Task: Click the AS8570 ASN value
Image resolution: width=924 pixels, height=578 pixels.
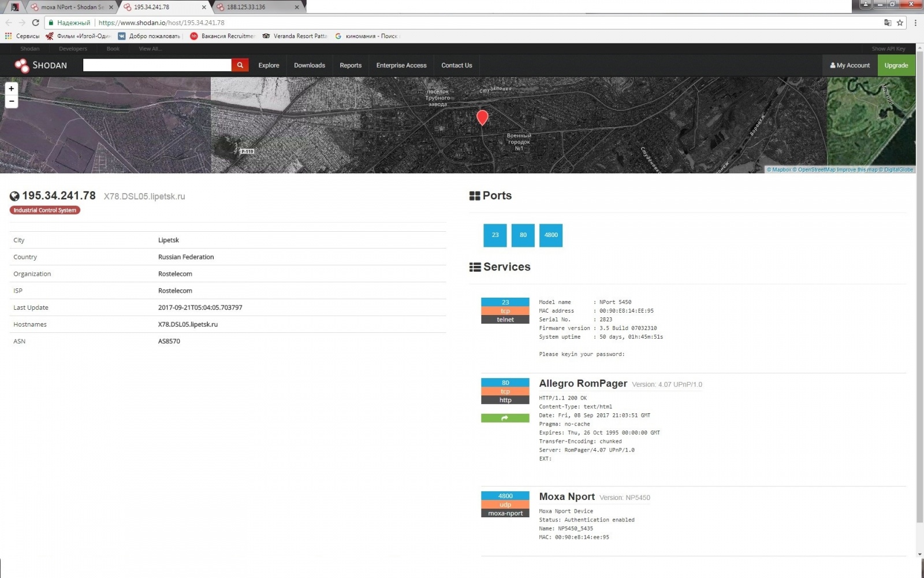Action: [x=169, y=341]
